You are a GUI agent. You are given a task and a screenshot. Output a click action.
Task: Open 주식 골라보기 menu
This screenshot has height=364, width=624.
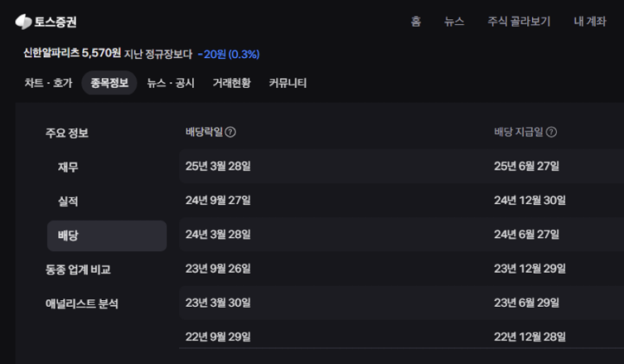[x=519, y=22]
